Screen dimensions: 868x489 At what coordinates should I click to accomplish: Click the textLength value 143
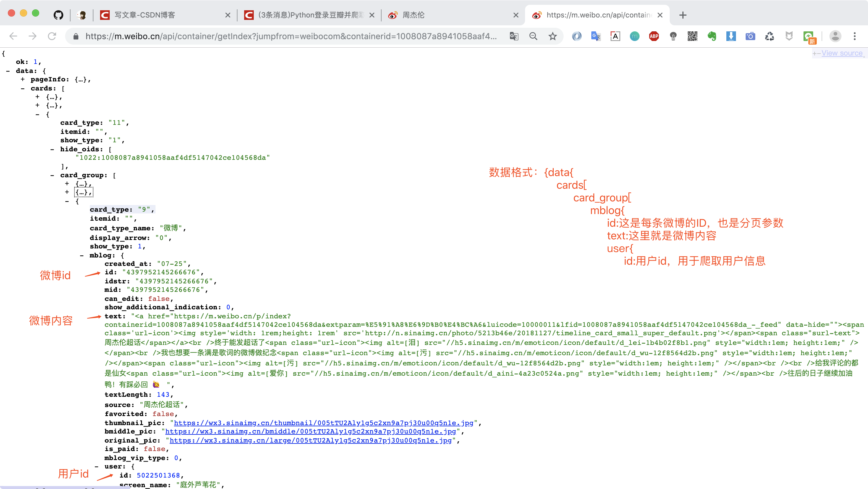point(163,394)
